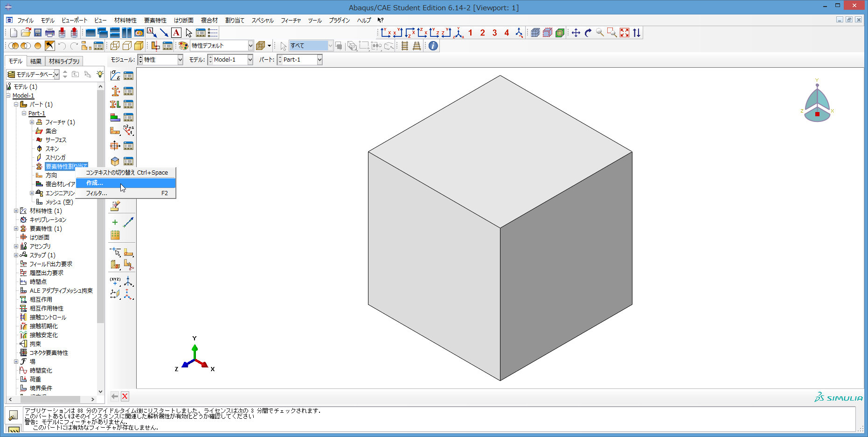Switch to the 材料ライブラリ tab
The width and height of the screenshot is (868, 437).
pos(64,61)
